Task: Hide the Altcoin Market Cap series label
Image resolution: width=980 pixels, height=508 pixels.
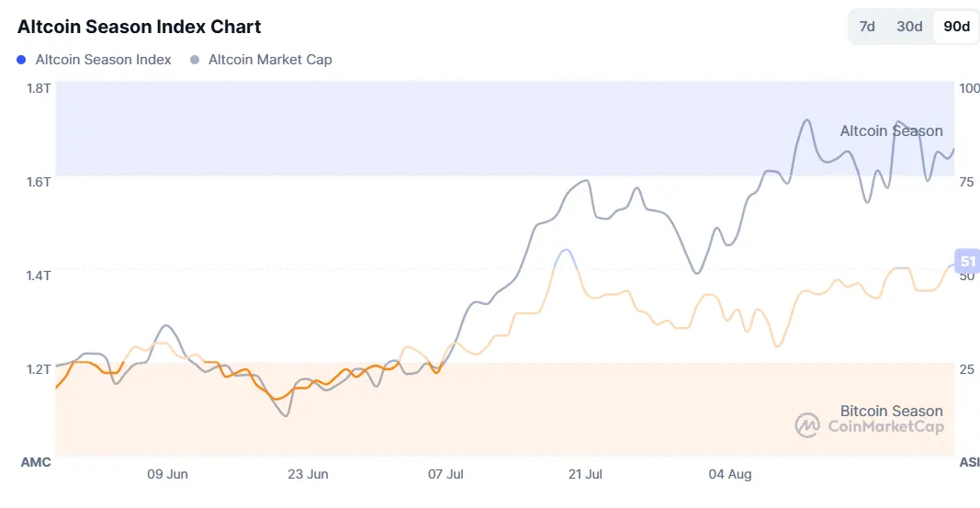Action: [x=270, y=60]
